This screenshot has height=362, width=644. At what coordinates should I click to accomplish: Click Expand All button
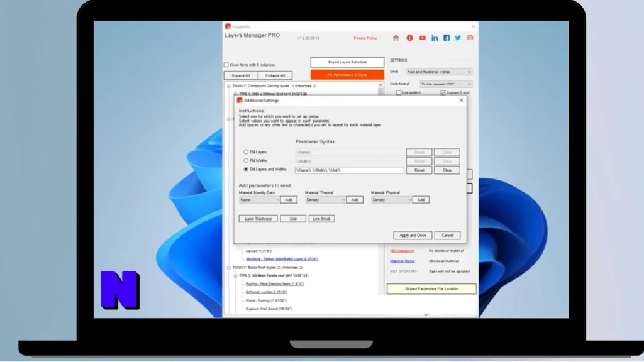pyautogui.click(x=241, y=75)
